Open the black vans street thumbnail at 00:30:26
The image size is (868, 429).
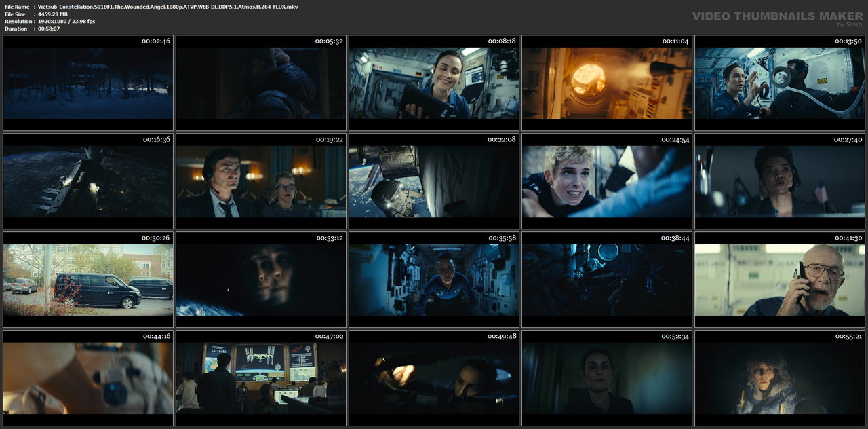pos(88,280)
